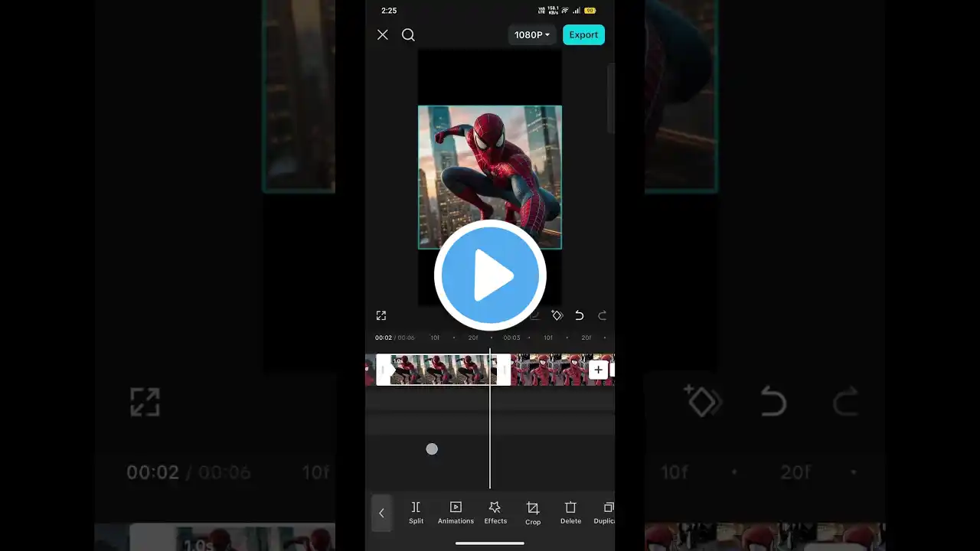Viewport: 980px width, 551px height.
Task: Close the project with the X icon
Action: pyautogui.click(x=383, y=34)
